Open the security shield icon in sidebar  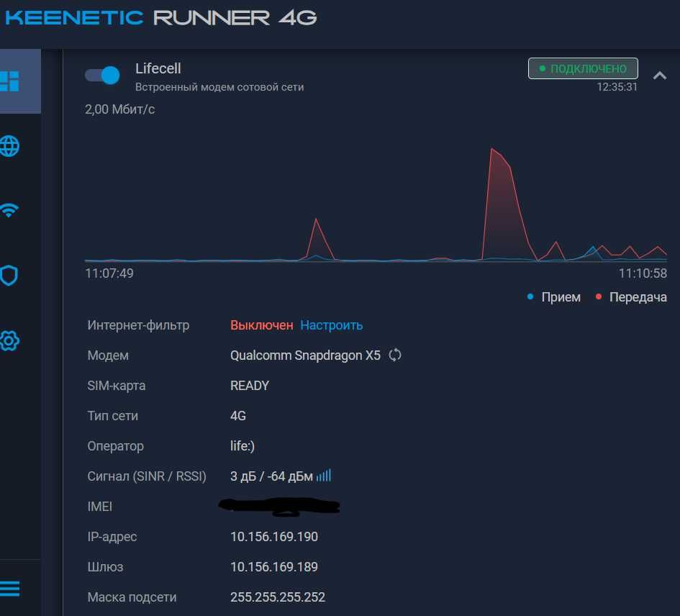click(9, 276)
